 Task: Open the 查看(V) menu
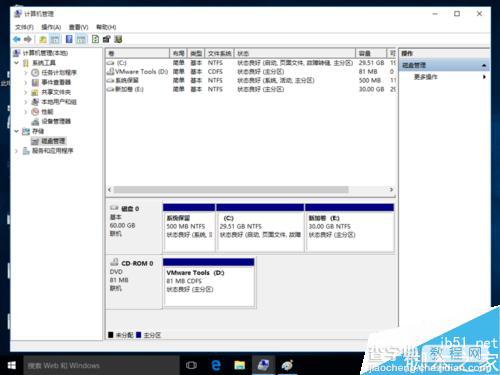coord(79,27)
